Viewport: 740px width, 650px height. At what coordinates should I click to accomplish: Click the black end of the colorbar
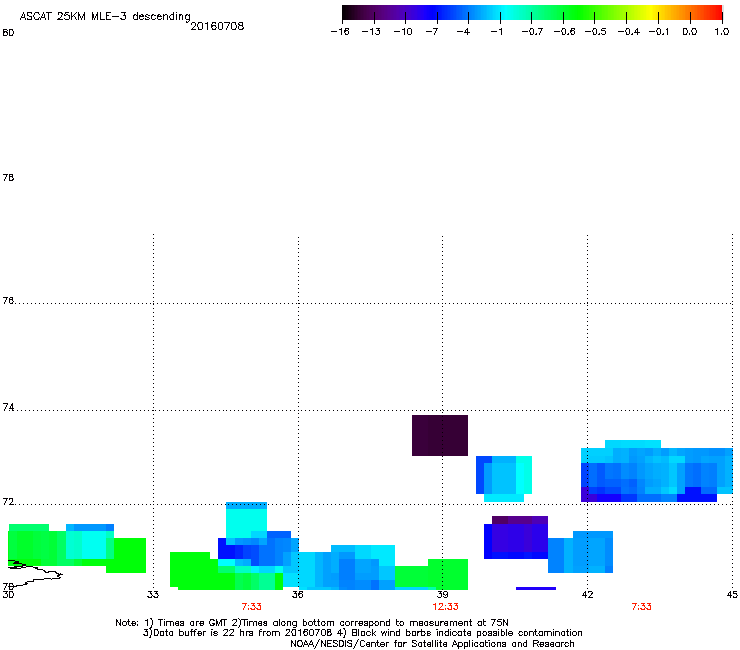(349, 13)
